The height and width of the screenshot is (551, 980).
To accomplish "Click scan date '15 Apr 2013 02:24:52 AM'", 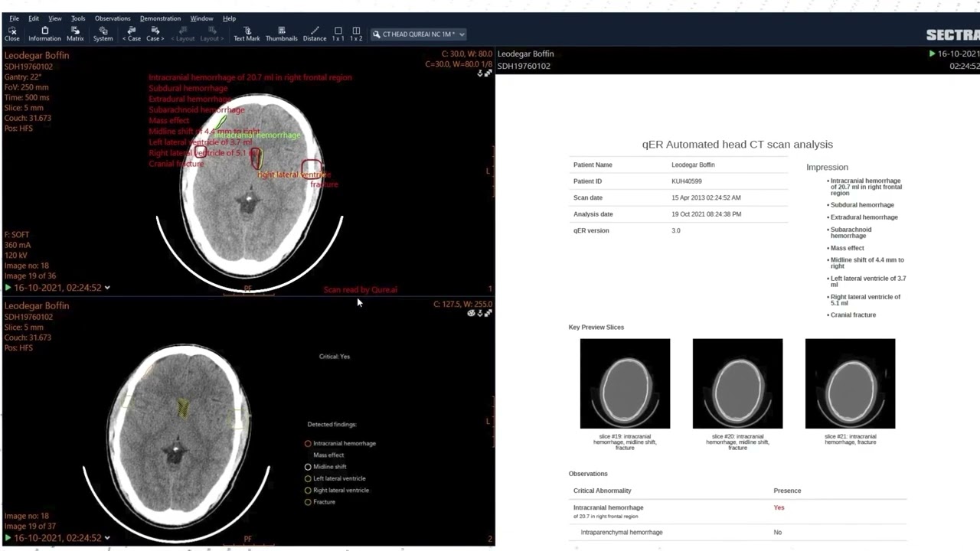I will pyautogui.click(x=706, y=197).
